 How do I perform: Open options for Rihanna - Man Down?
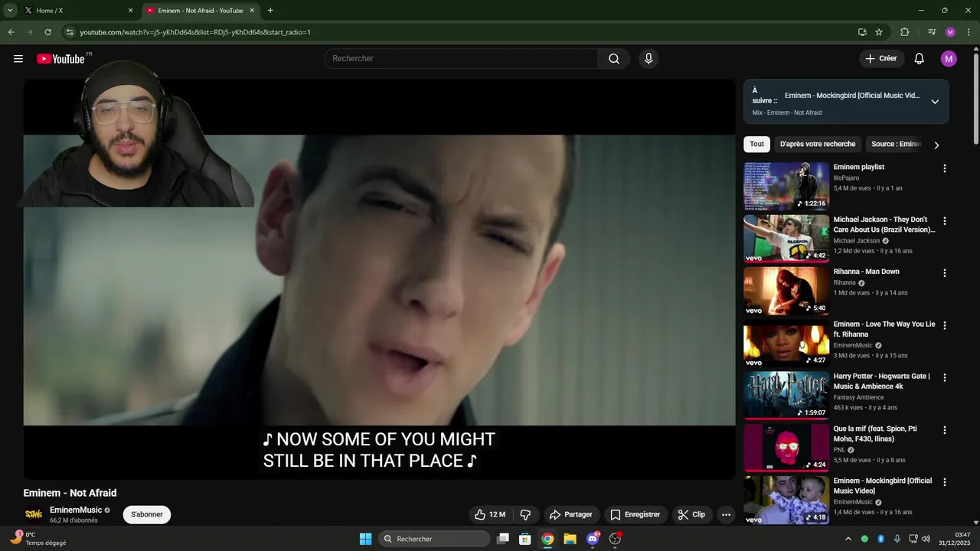[x=944, y=272]
